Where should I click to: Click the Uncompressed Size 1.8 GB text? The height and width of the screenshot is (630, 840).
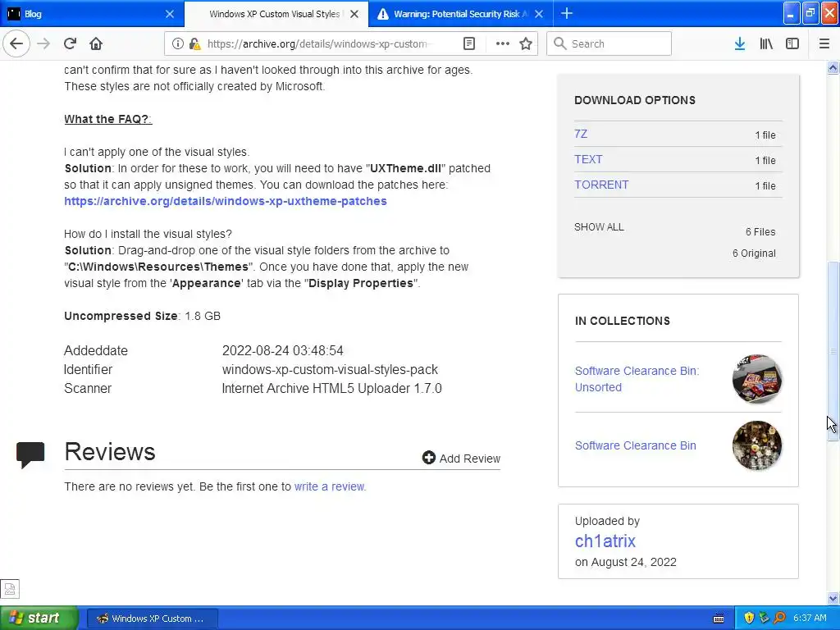click(142, 316)
